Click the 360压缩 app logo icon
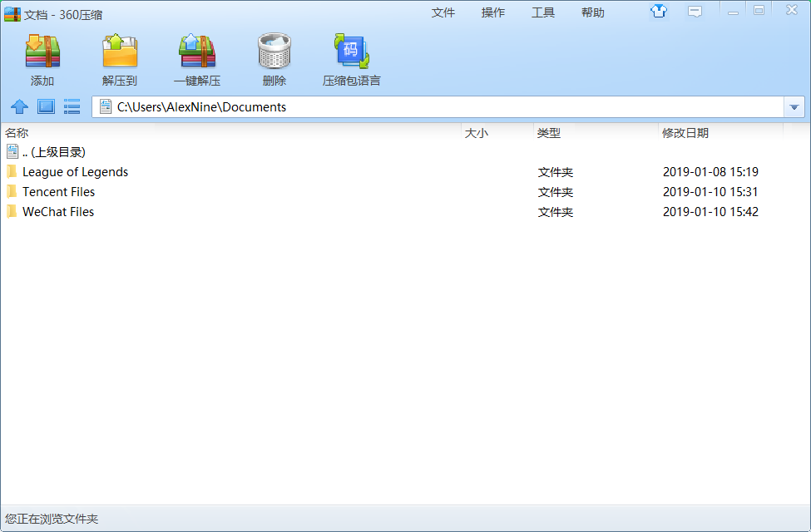811x532 pixels. (12, 14)
